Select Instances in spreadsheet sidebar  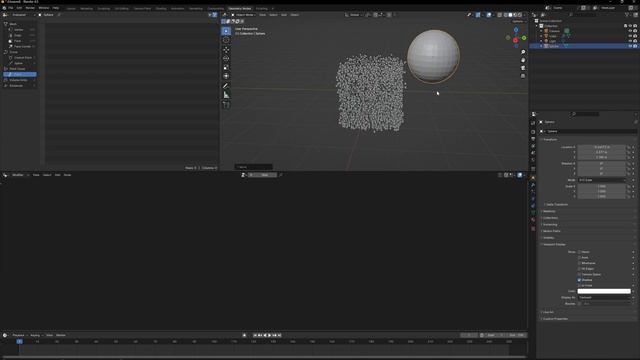[16, 86]
